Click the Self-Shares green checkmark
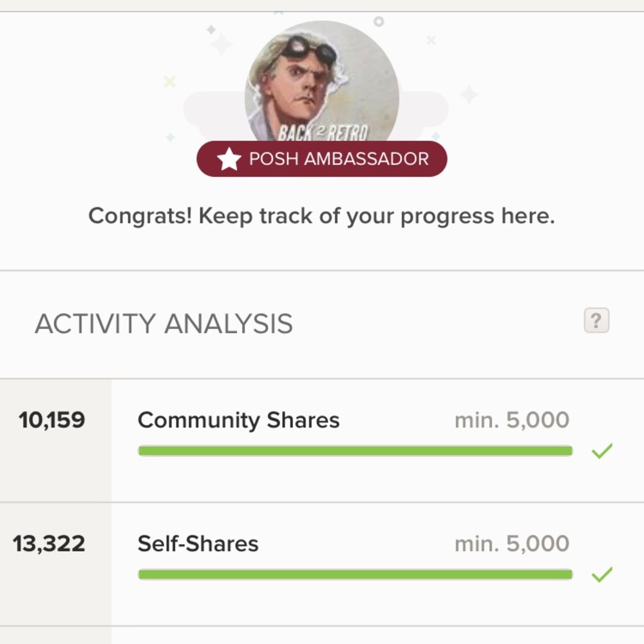Viewport: 644px width, 644px height. (602, 574)
